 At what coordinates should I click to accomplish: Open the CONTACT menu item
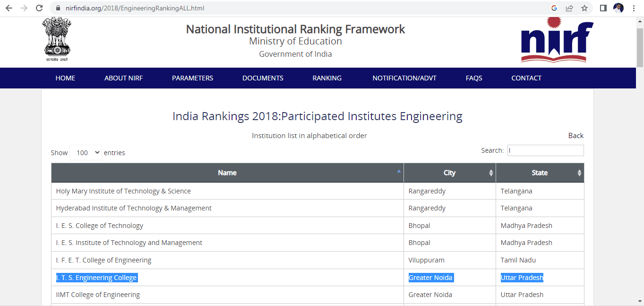click(526, 78)
